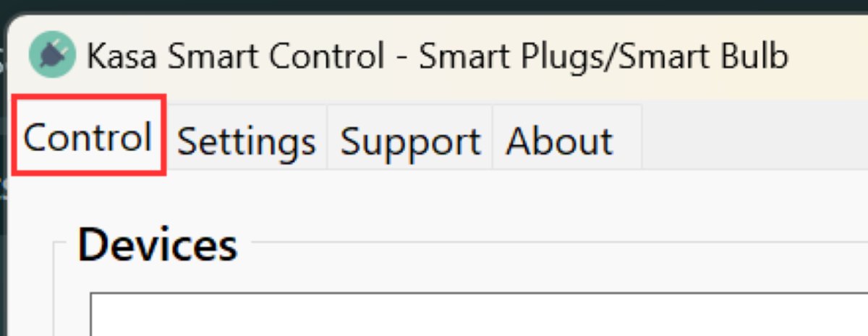Image resolution: width=868 pixels, height=336 pixels.
Task: Click the "Kasa Smart Control" title text
Action: [235, 56]
